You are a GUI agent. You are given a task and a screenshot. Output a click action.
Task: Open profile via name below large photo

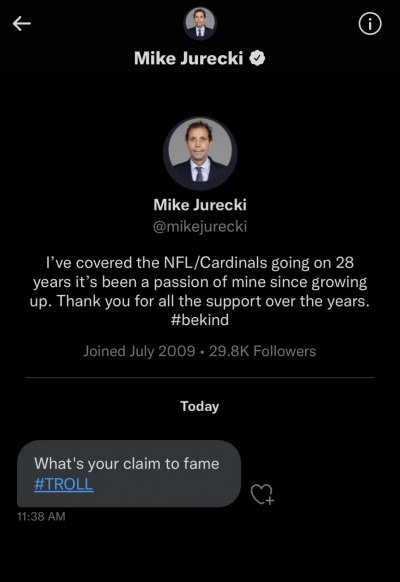pos(200,205)
